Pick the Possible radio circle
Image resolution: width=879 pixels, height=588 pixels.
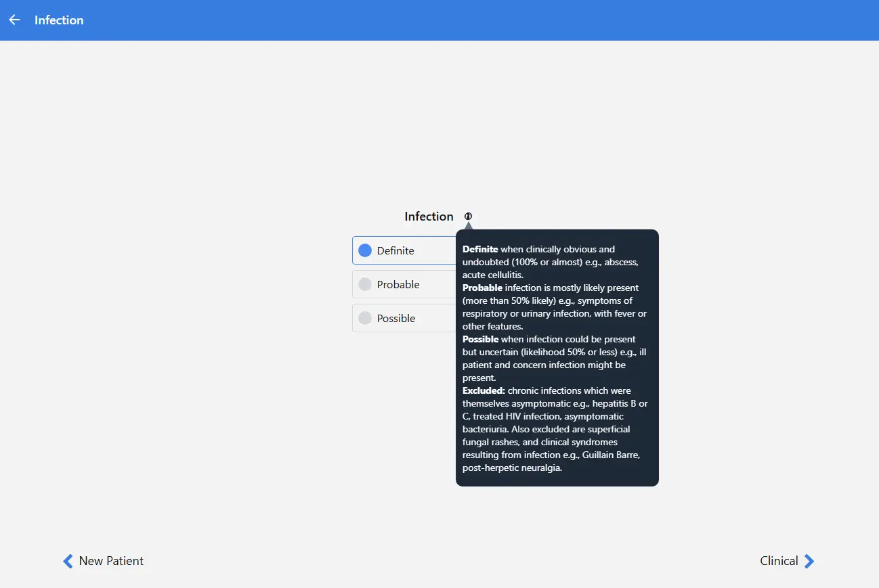(365, 318)
